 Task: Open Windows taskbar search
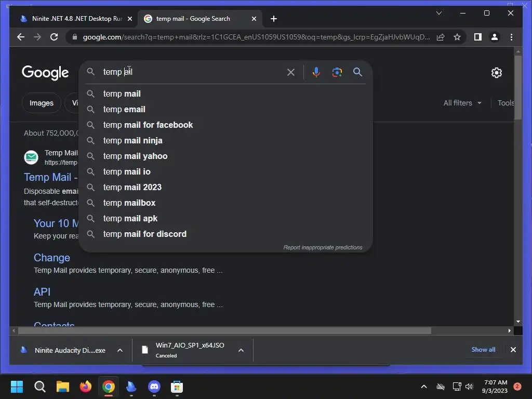tap(39, 387)
